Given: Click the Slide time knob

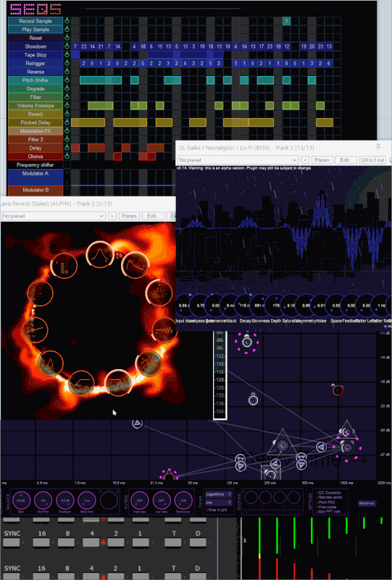Looking at the screenshot, I should tap(86, 500).
